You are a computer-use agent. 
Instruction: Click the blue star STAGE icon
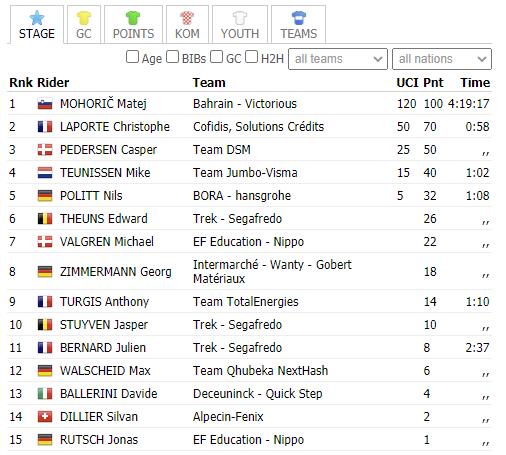(37, 18)
